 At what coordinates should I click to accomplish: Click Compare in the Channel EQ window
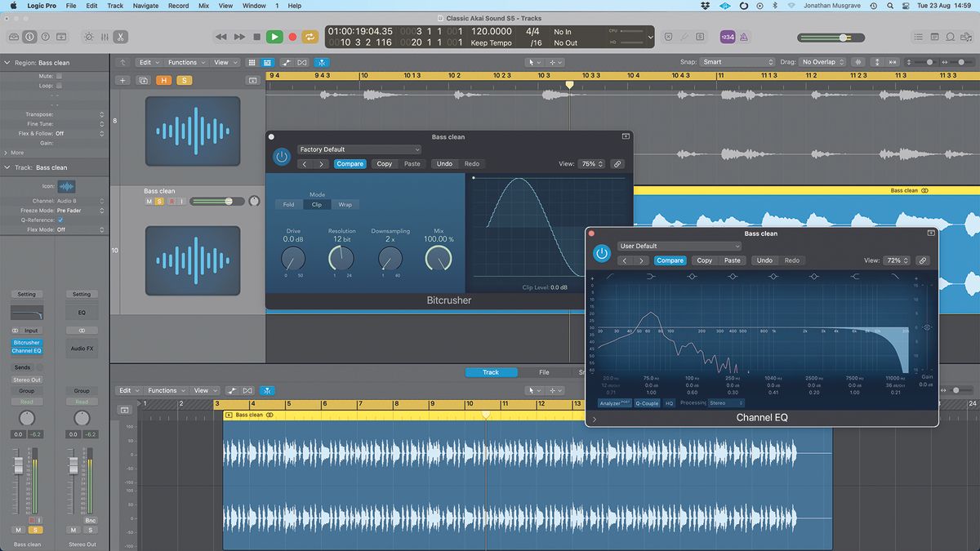pyautogui.click(x=670, y=260)
